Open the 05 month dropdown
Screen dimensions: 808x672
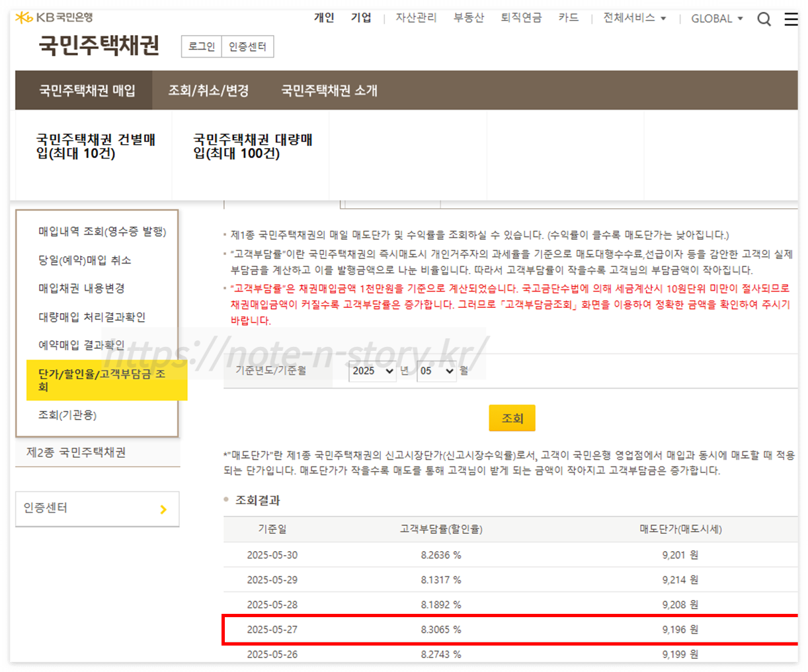pyautogui.click(x=436, y=371)
